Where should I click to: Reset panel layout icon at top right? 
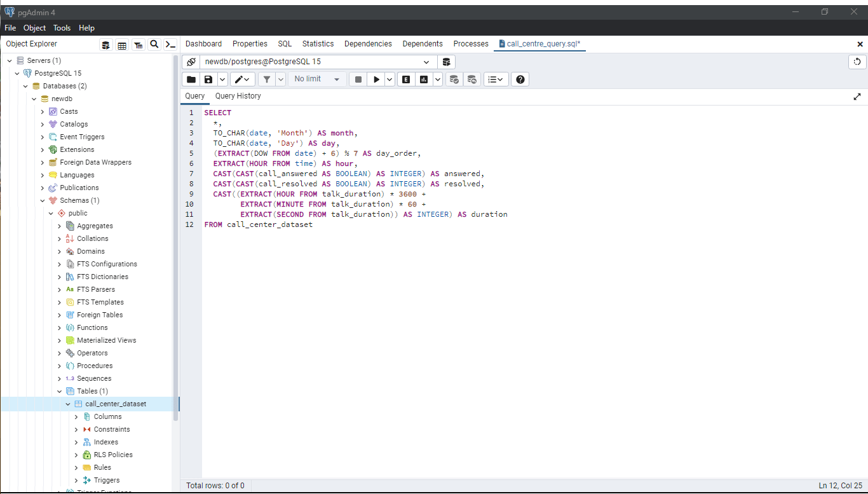(x=858, y=62)
